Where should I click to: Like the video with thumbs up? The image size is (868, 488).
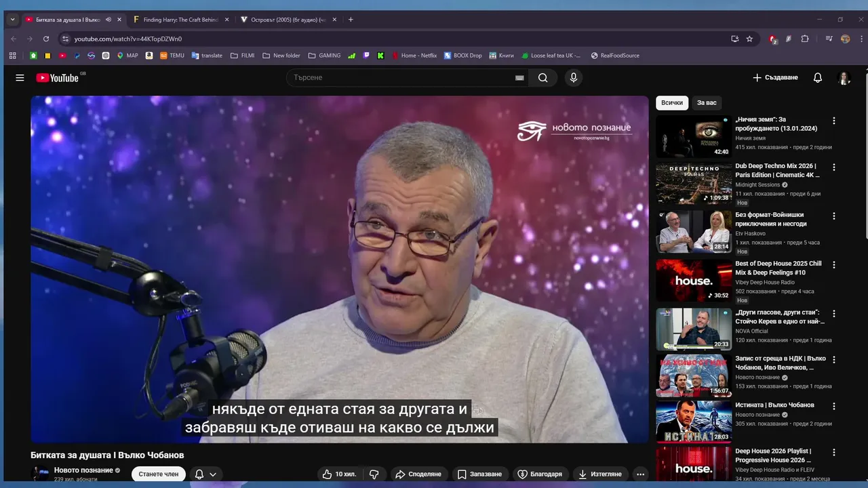pos(340,474)
